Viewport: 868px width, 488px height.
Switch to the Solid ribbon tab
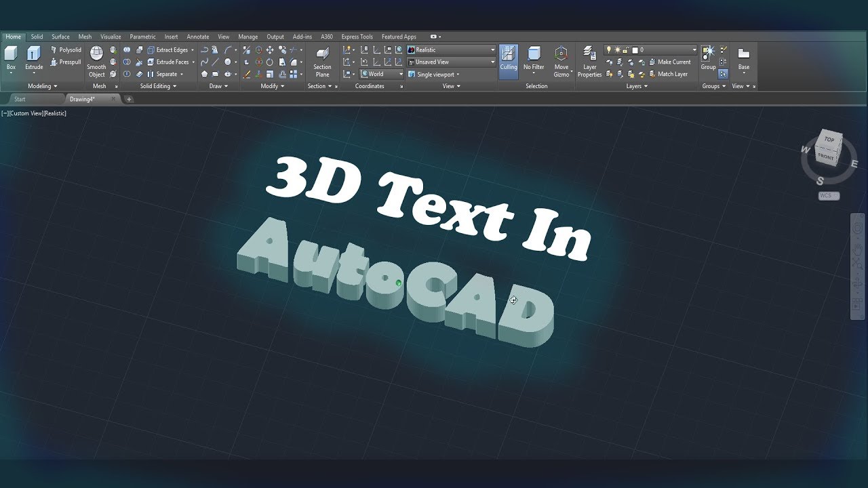point(37,37)
